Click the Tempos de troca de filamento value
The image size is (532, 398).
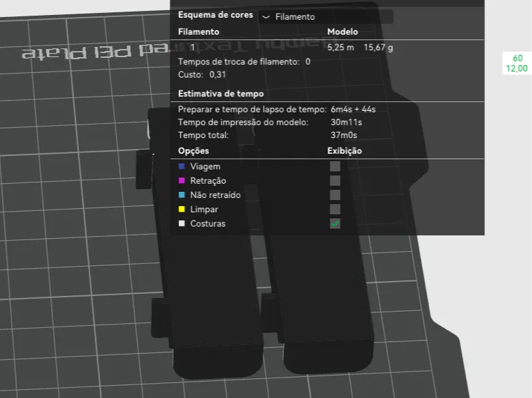308,62
